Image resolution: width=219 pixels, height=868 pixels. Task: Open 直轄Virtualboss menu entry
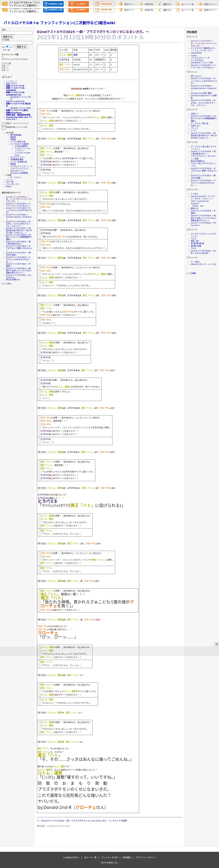[13, 113]
